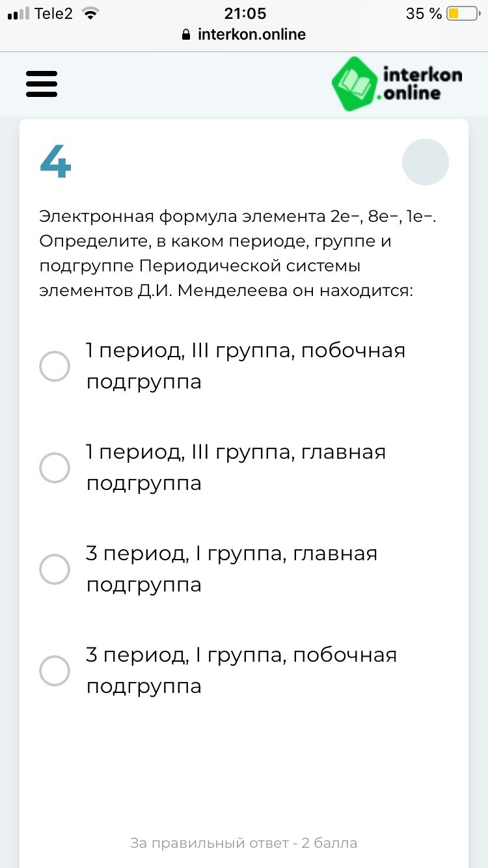Tap the cellular signal bars icon

coord(19,14)
